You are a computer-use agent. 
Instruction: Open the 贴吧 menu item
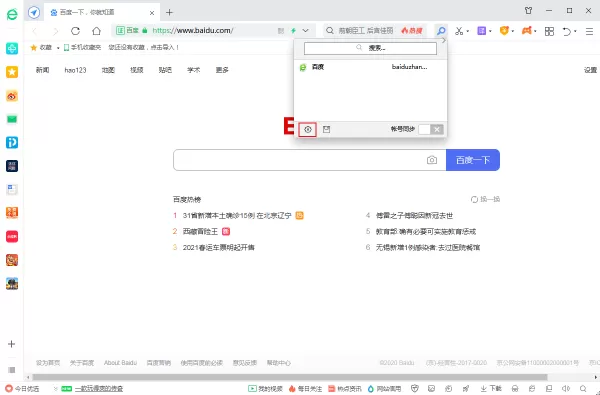coord(165,70)
